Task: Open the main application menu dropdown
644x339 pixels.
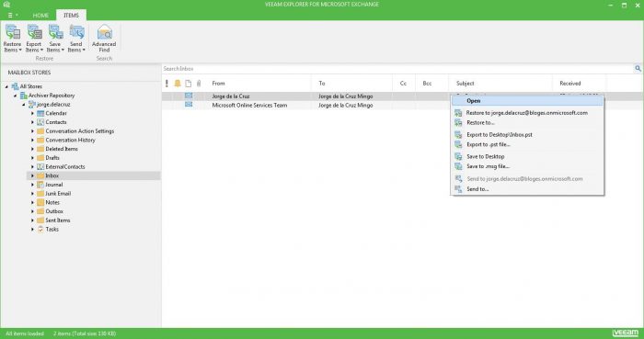Action: (x=13, y=16)
